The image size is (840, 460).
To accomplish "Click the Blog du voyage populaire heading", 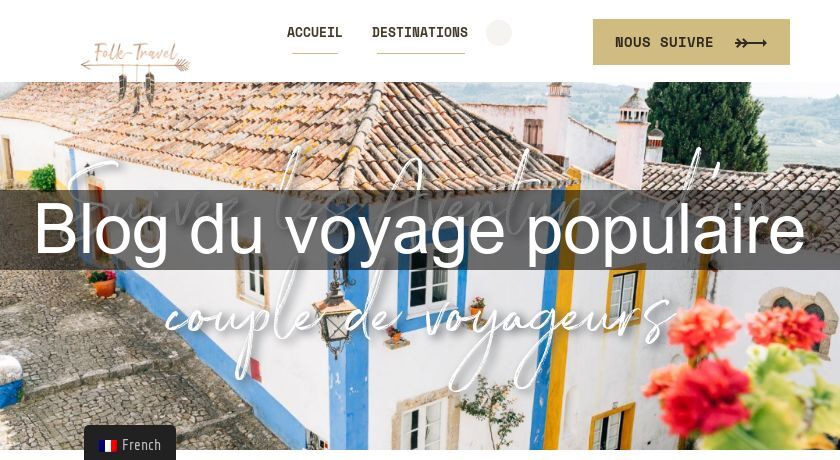I will [420, 230].
